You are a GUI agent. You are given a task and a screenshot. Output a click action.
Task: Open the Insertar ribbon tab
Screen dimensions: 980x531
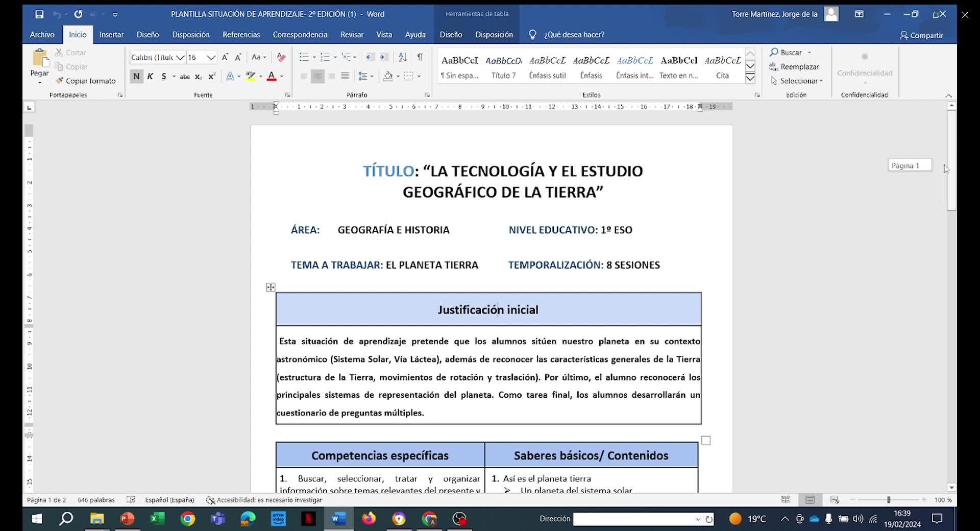(x=111, y=35)
